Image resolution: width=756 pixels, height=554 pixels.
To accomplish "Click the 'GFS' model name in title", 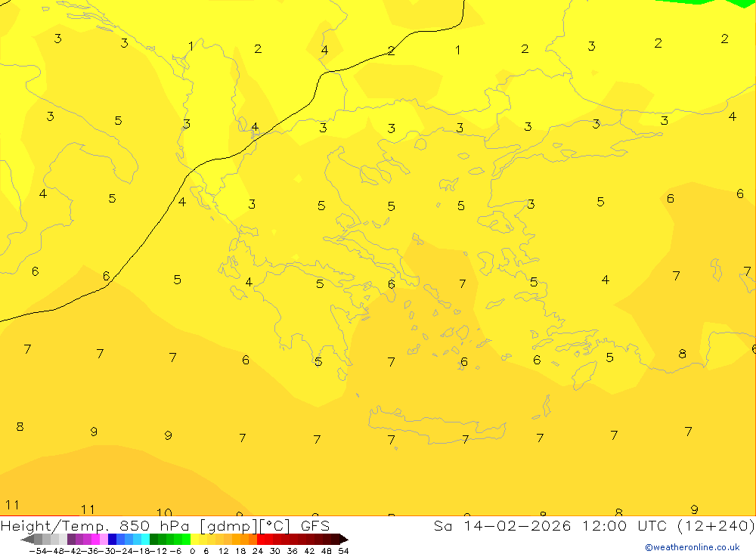I will tap(315, 526).
